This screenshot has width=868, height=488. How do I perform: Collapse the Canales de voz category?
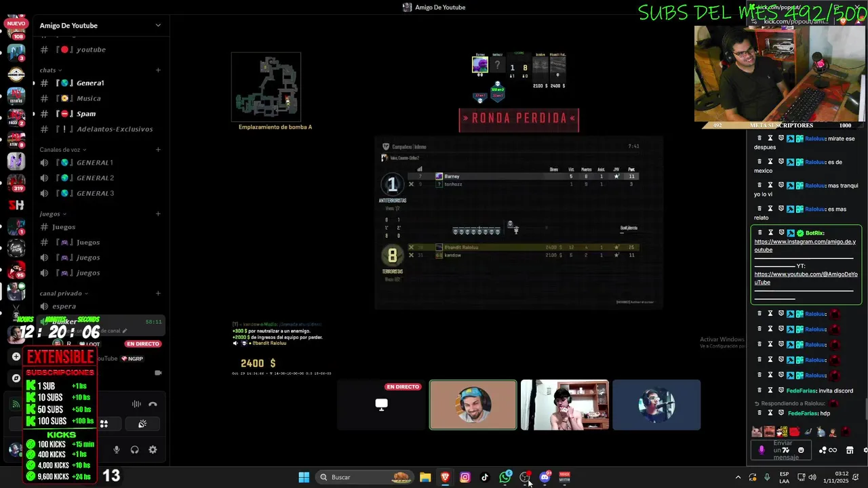pos(62,150)
